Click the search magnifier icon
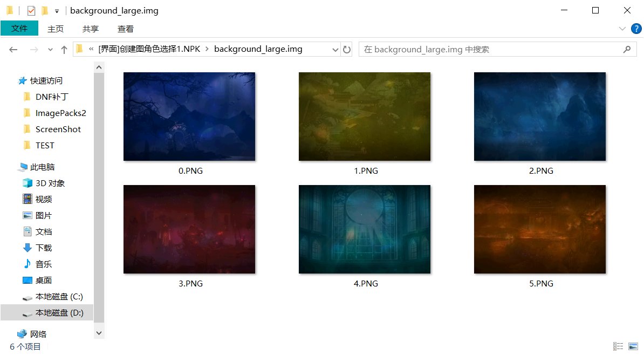The width and height of the screenshot is (644, 355). [x=627, y=49]
